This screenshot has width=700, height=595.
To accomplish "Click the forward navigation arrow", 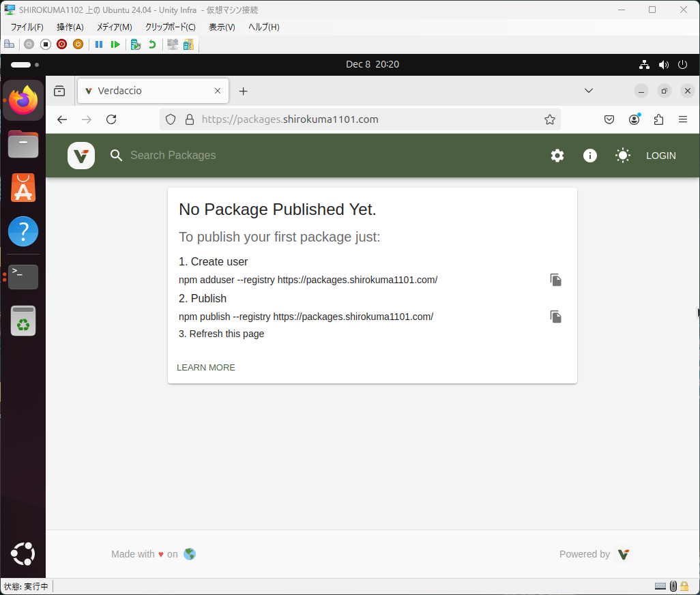I will pyautogui.click(x=87, y=119).
